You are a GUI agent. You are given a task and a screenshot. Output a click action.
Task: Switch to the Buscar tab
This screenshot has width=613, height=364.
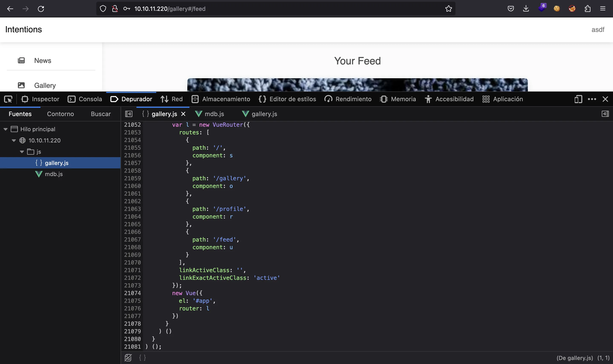click(101, 114)
